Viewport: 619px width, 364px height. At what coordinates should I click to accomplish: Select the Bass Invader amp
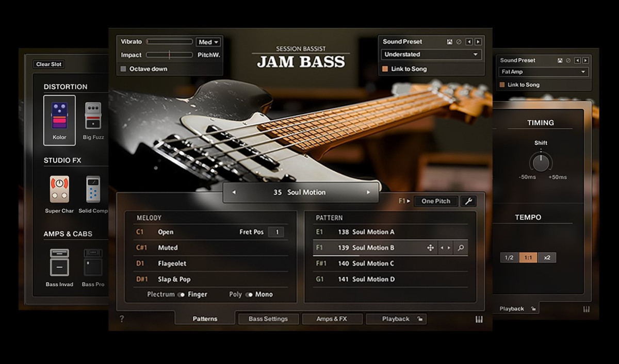pos(59,268)
